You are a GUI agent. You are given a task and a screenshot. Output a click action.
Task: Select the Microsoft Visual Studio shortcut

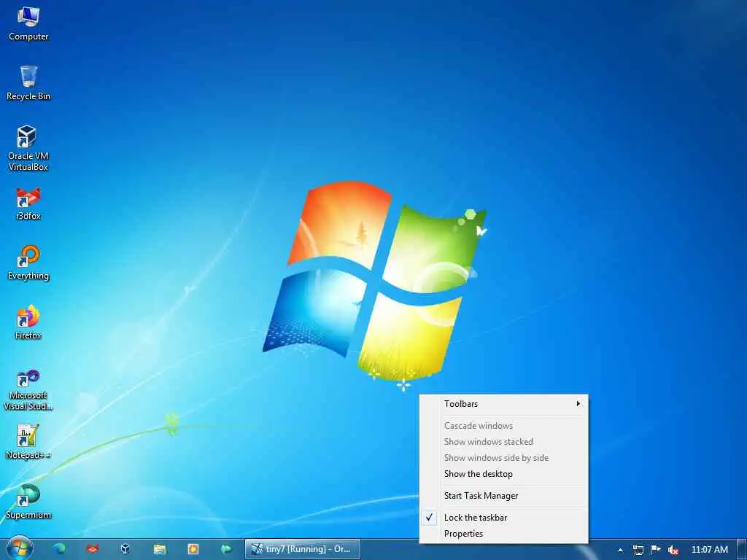pos(28,389)
